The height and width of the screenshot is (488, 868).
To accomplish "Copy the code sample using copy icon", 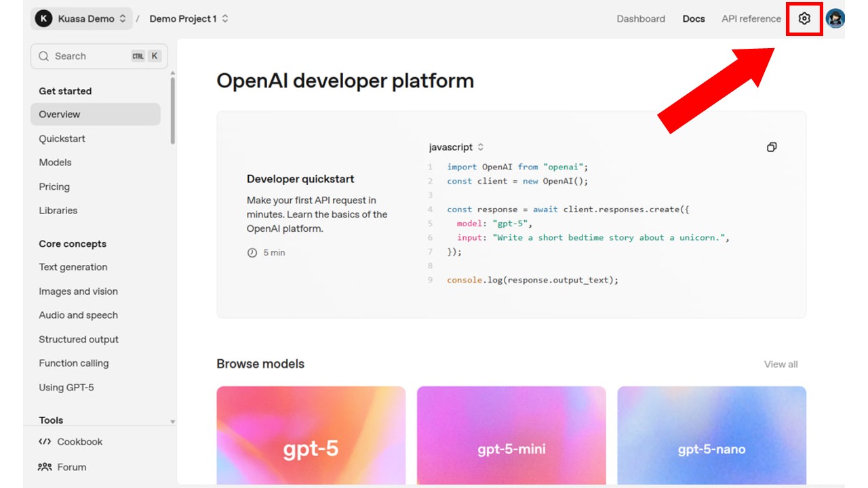I will pos(771,147).
